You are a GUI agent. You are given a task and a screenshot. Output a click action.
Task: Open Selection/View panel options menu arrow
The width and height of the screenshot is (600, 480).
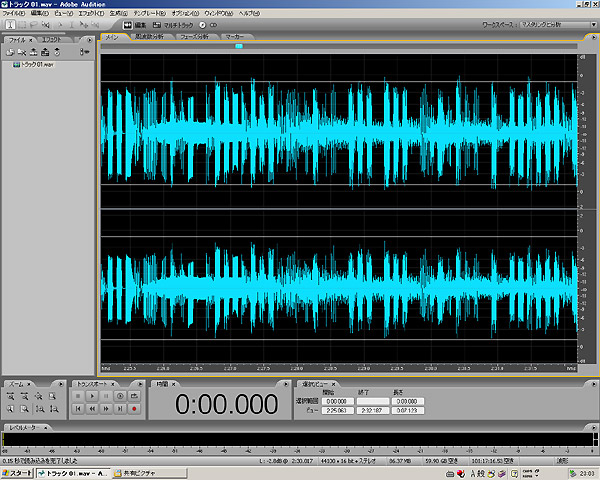(594, 384)
